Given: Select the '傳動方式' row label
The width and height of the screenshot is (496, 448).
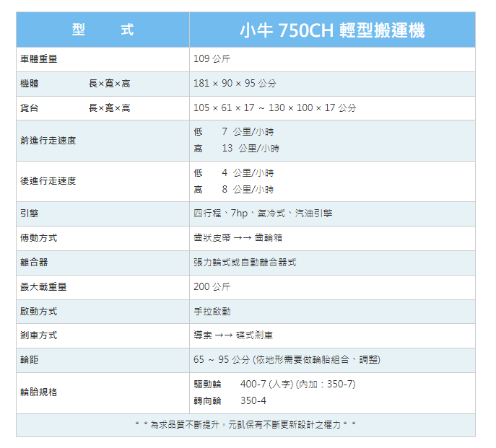Looking at the screenshot, I should tap(38, 238).
